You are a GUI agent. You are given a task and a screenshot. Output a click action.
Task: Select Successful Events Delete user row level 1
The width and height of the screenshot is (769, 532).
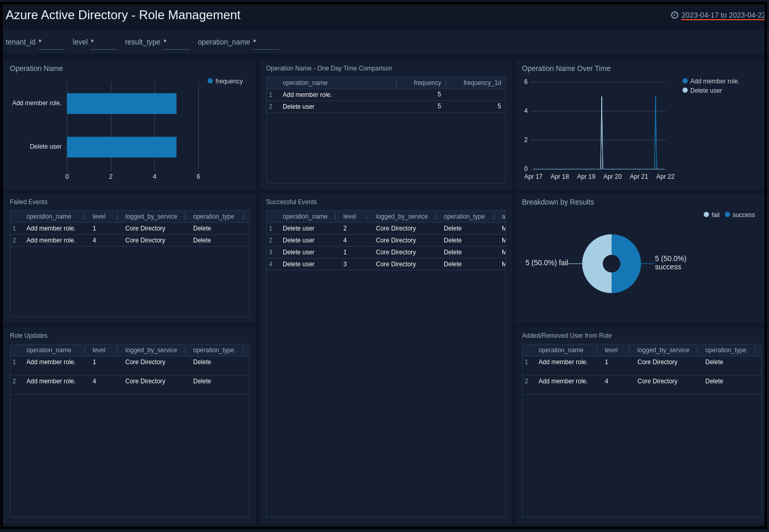pyautogui.click(x=386, y=252)
